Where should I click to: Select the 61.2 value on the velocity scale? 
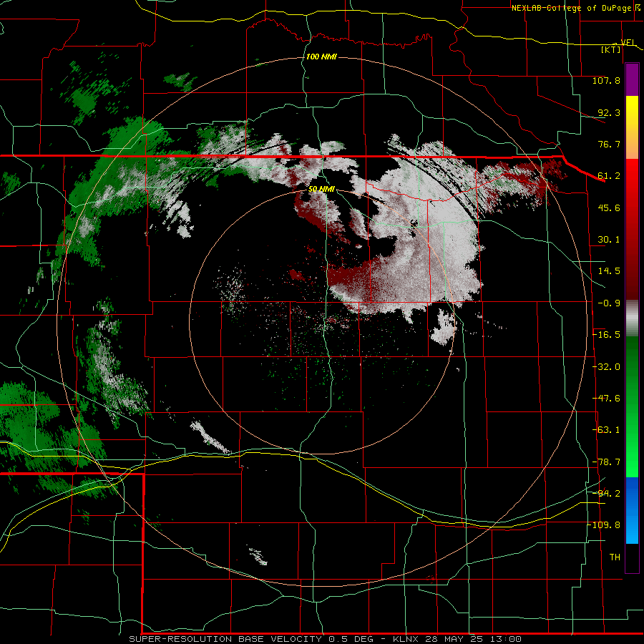[x=609, y=176]
